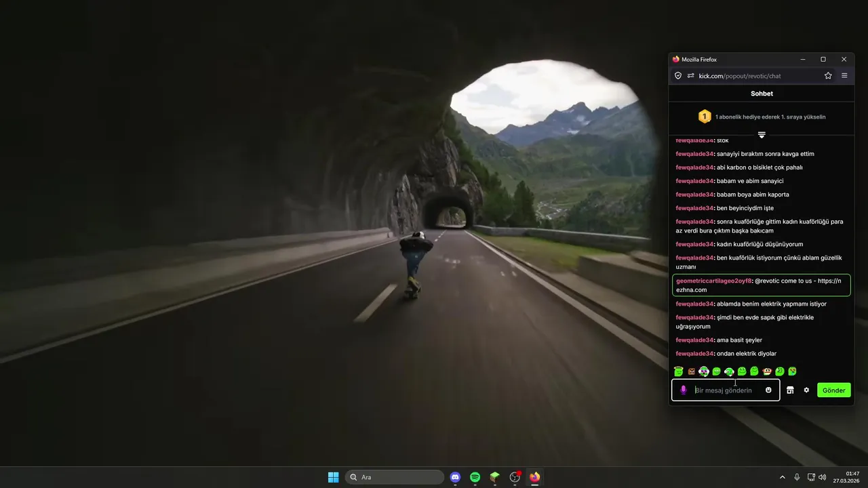
Task: Insert the green heart-eyes crying emote
Action: pyautogui.click(x=792, y=371)
